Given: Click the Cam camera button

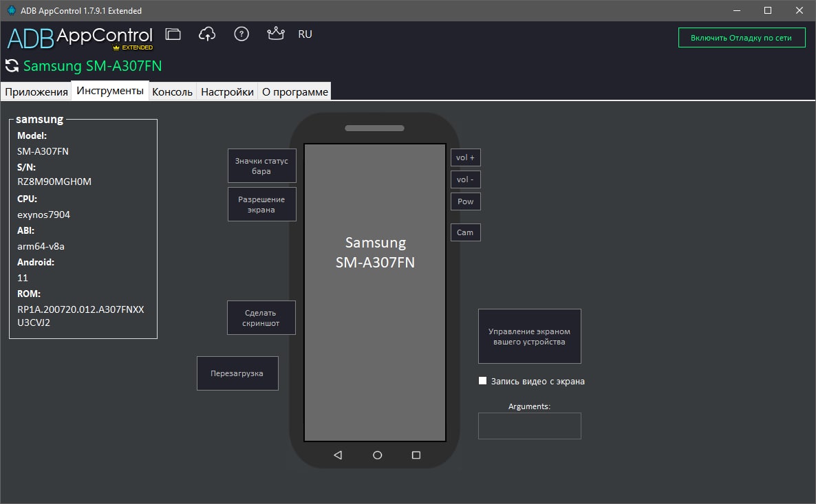Looking at the screenshot, I should pos(465,232).
